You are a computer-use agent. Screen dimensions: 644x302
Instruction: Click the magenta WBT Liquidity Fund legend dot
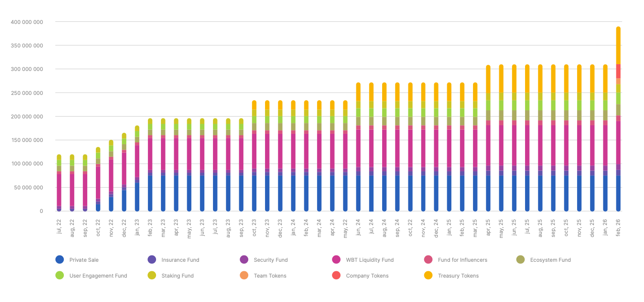pos(336,260)
